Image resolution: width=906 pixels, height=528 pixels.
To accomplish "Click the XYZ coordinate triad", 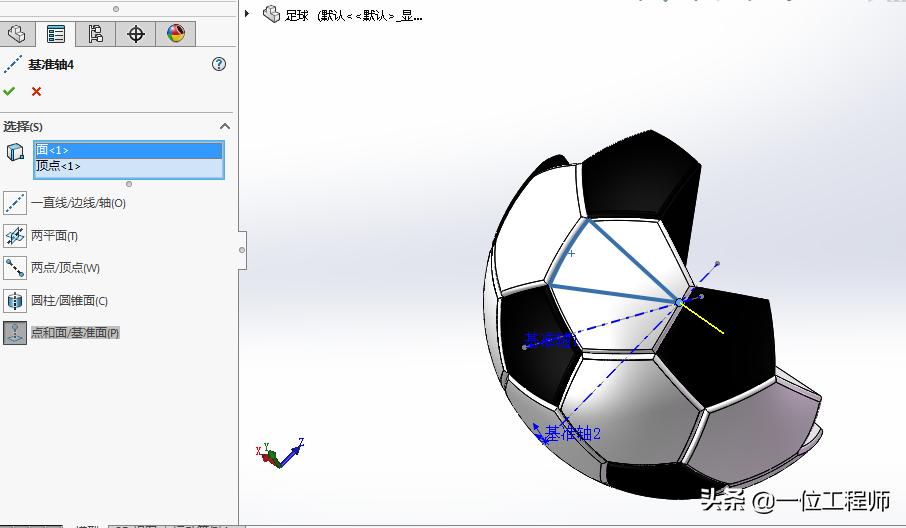I will 280,453.
